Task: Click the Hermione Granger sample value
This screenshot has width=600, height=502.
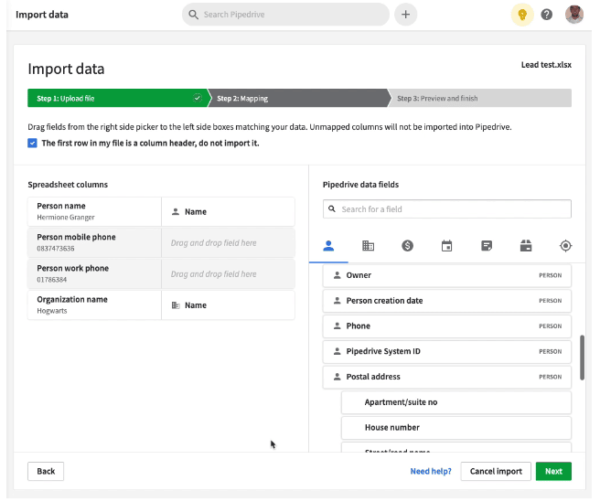Action: pyautogui.click(x=65, y=217)
